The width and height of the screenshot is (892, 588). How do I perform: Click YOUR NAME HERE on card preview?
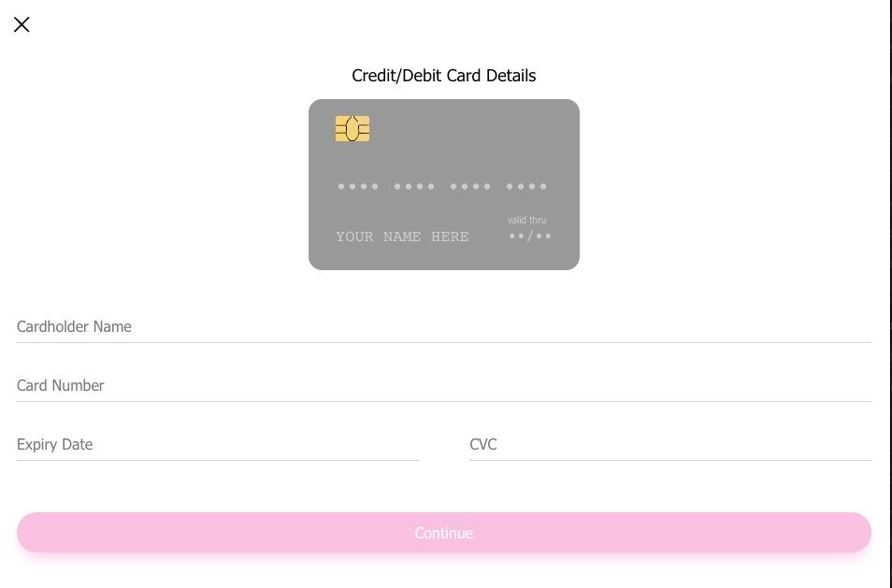point(402,237)
